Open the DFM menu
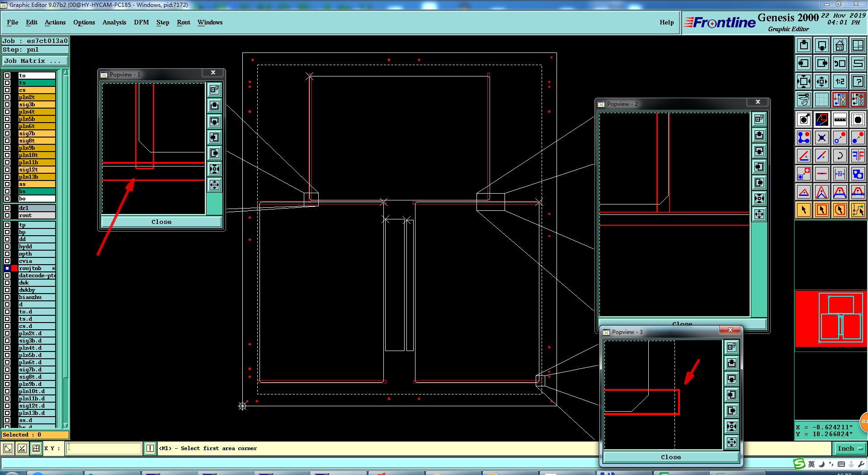868x475 pixels. coord(142,22)
